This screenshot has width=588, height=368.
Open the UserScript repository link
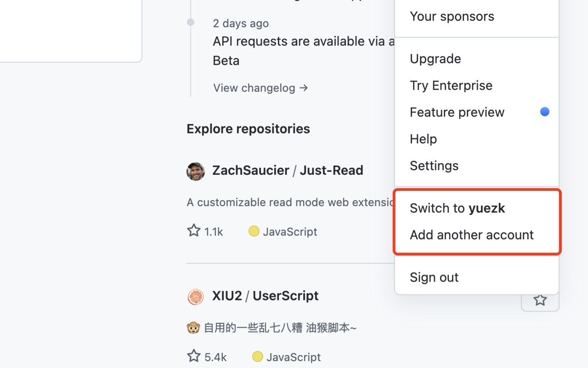[286, 296]
